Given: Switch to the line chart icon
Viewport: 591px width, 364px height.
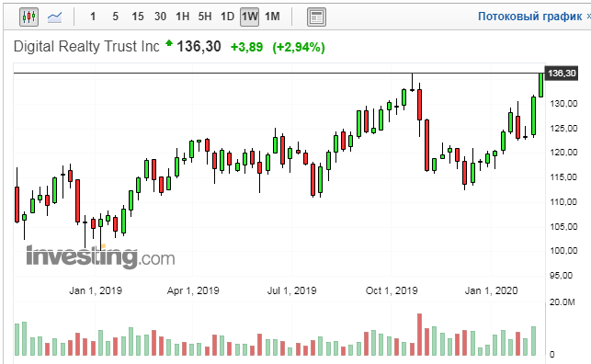Looking at the screenshot, I should coord(54,17).
